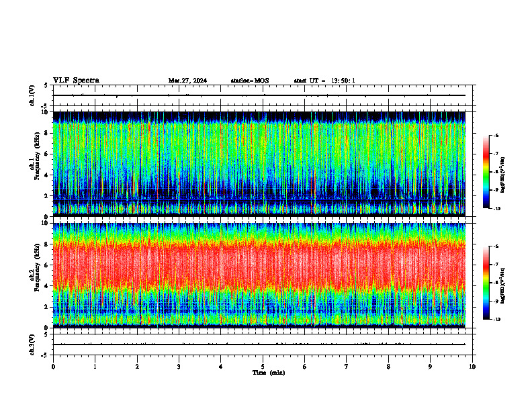The width and height of the screenshot is (532, 411).
Task: Select the 4 kHz tick on ch.1 frequency axis
Action: point(46,175)
